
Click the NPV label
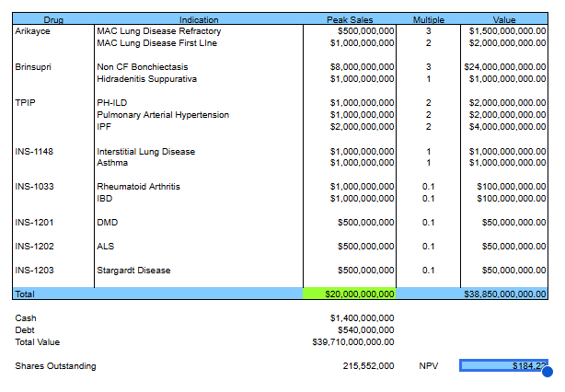[x=429, y=366]
